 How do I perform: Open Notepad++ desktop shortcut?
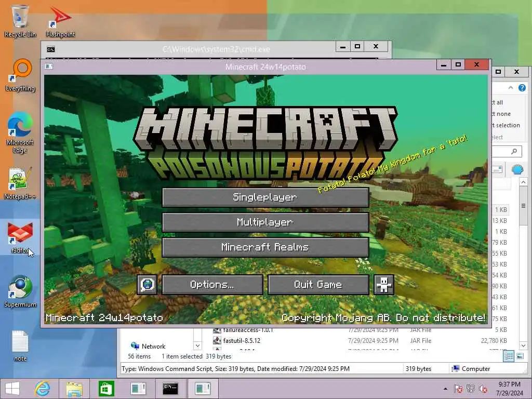click(20, 183)
